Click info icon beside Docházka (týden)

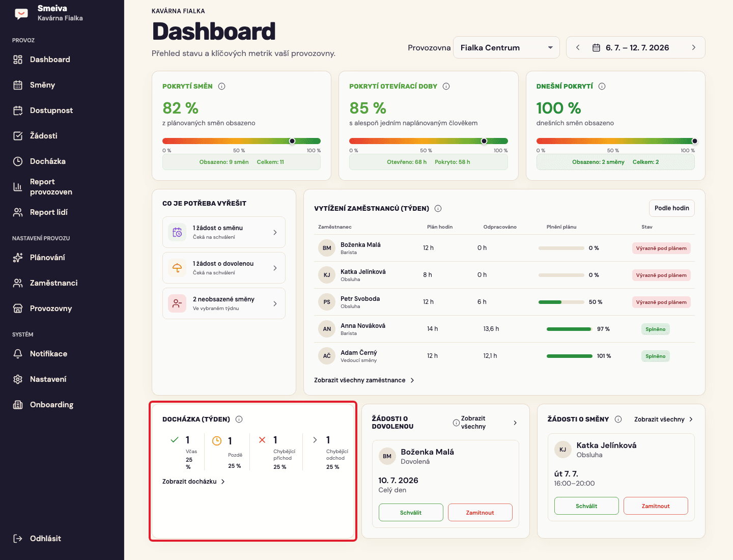pyautogui.click(x=239, y=419)
